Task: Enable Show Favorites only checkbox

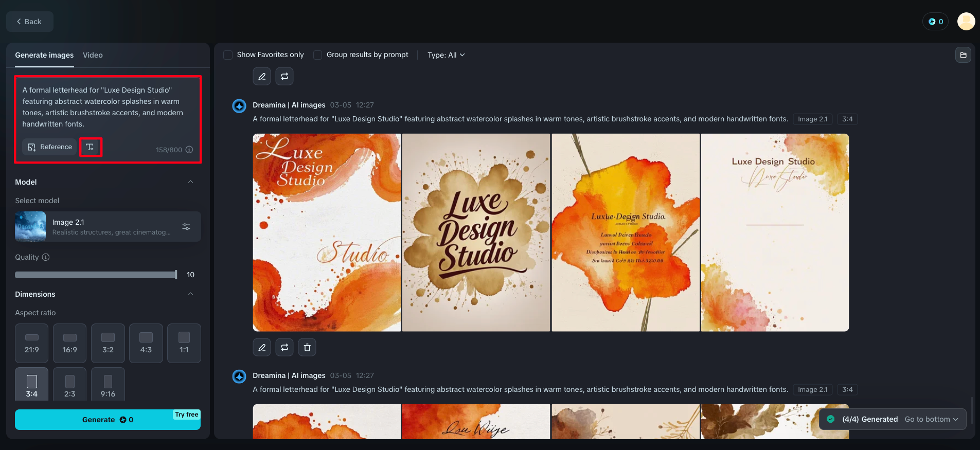Action: click(x=228, y=55)
